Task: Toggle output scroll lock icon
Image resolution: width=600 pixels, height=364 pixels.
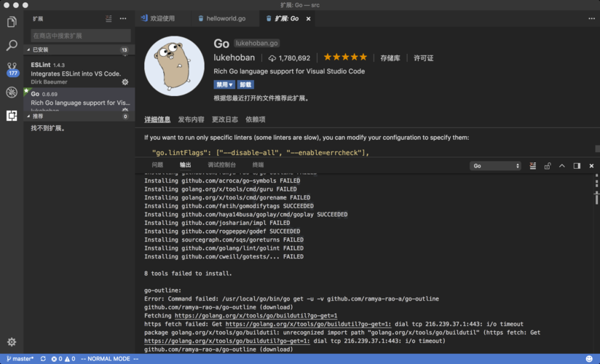Action: (548, 166)
